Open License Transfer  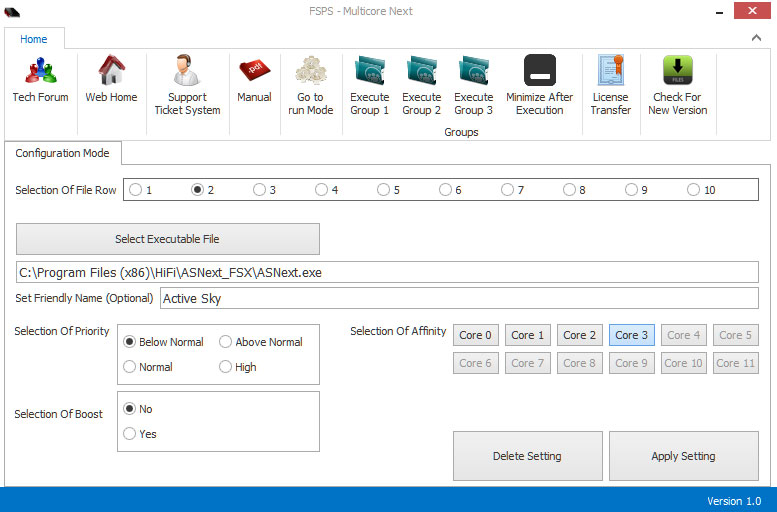click(x=610, y=72)
